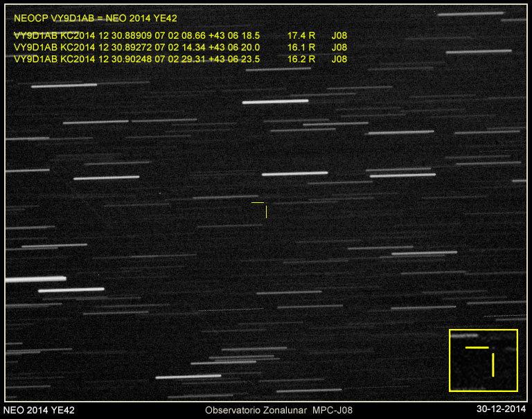Click the thick bright star trail touching left edge

35,279
